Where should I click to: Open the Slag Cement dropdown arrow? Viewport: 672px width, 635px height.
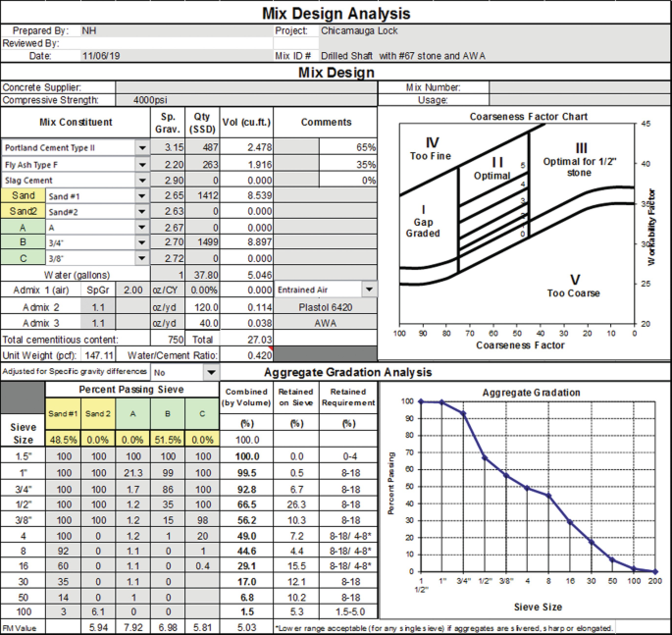(142, 181)
